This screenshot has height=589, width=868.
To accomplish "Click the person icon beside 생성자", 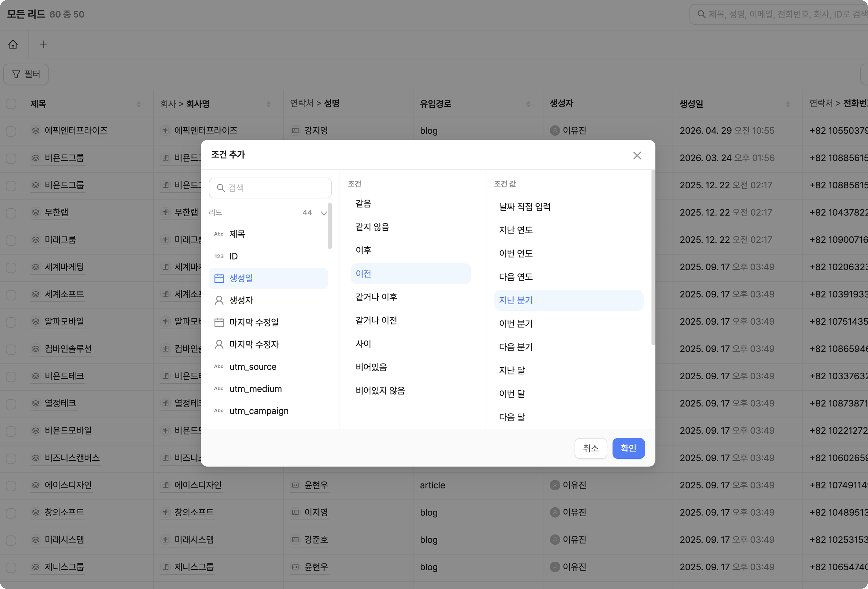I will (x=219, y=300).
